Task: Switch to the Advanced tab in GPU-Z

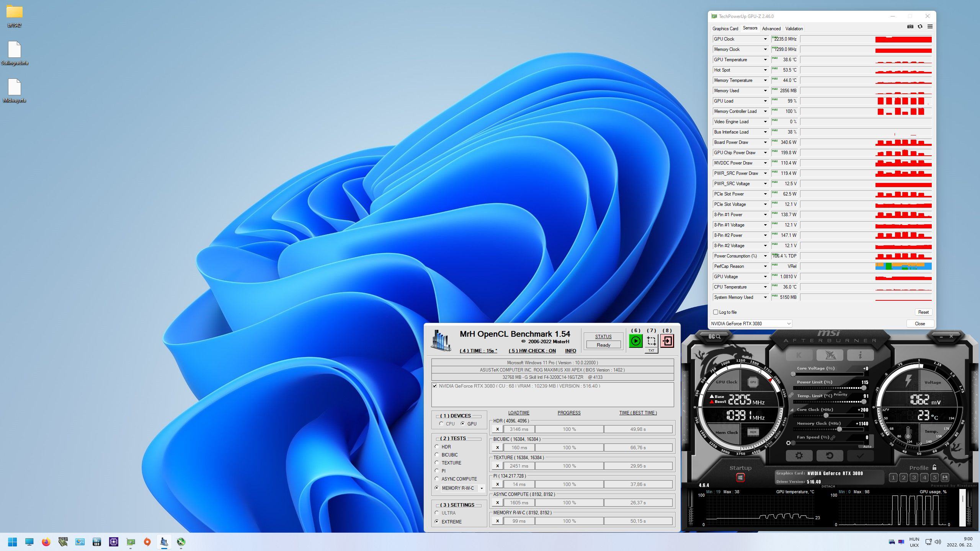Action: click(x=771, y=29)
